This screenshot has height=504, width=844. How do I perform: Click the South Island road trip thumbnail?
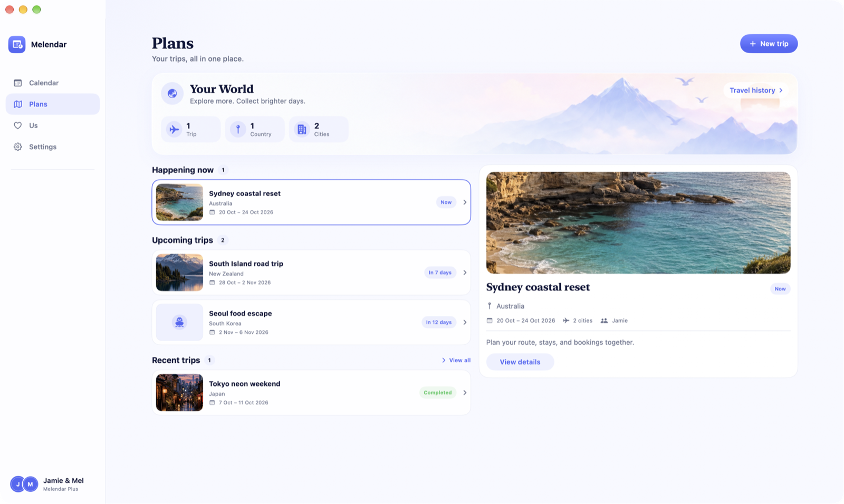[179, 273]
